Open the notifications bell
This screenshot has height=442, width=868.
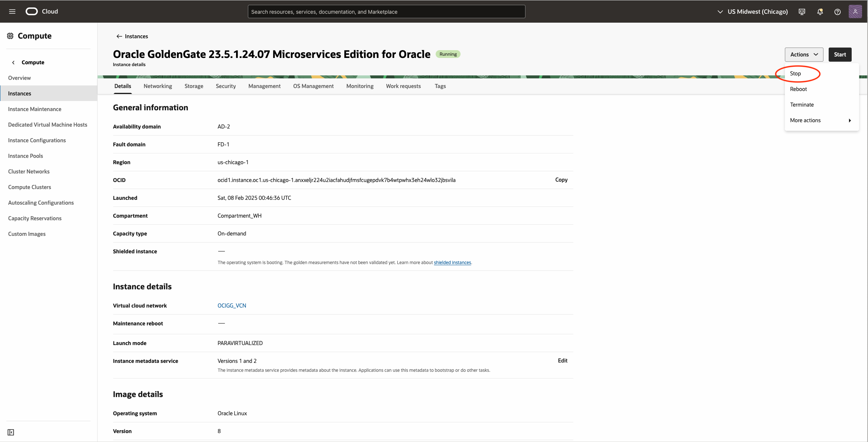pyautogui.click(x=820, y=12)
